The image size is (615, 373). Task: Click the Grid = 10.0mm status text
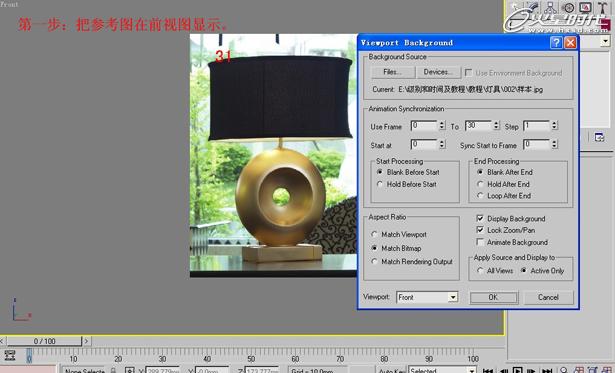point(313,370)
